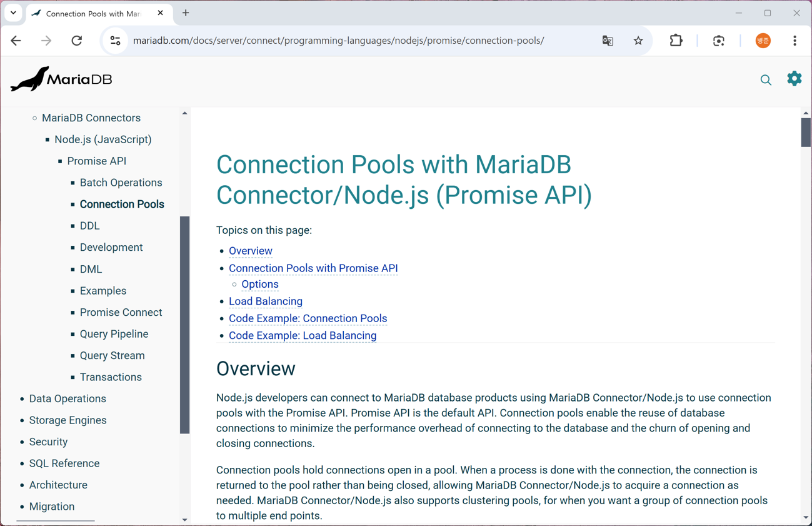Open Promise Connect sidebar page
The width and height of the screenshot is (812, 526).
click(x=121, y=312)
